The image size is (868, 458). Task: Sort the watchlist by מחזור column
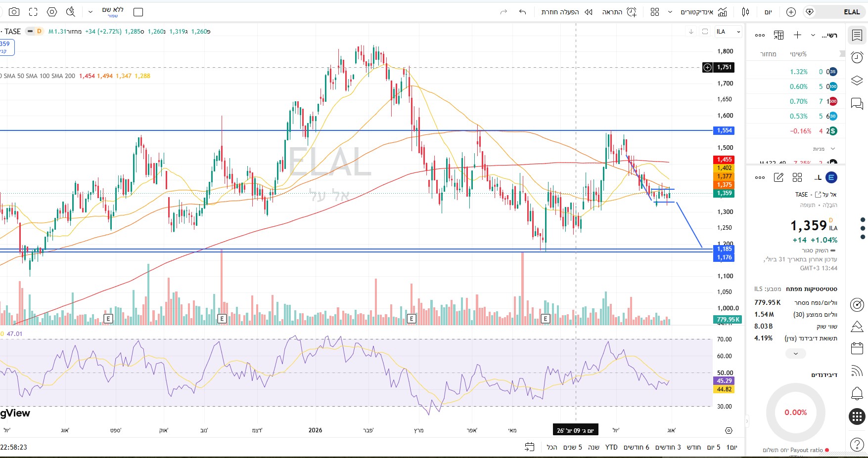pos(768,54)
